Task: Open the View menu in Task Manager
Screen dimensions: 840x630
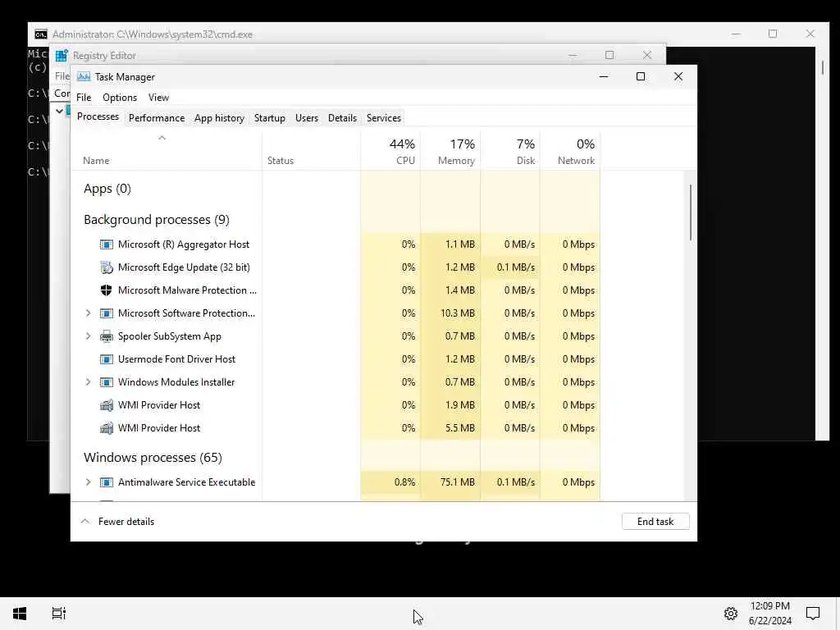Action: [x=158, y=98]
